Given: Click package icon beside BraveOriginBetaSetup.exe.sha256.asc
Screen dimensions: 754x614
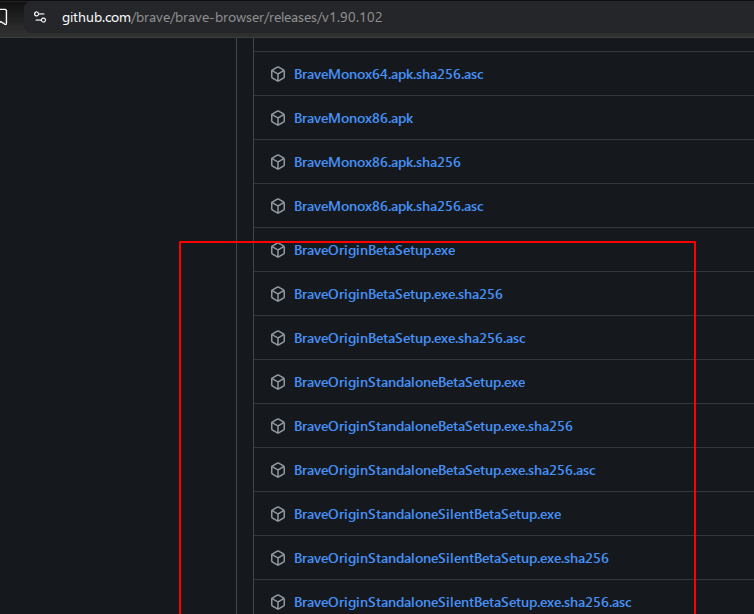Looking at the screenshot, I should click(x=278, y=338).
